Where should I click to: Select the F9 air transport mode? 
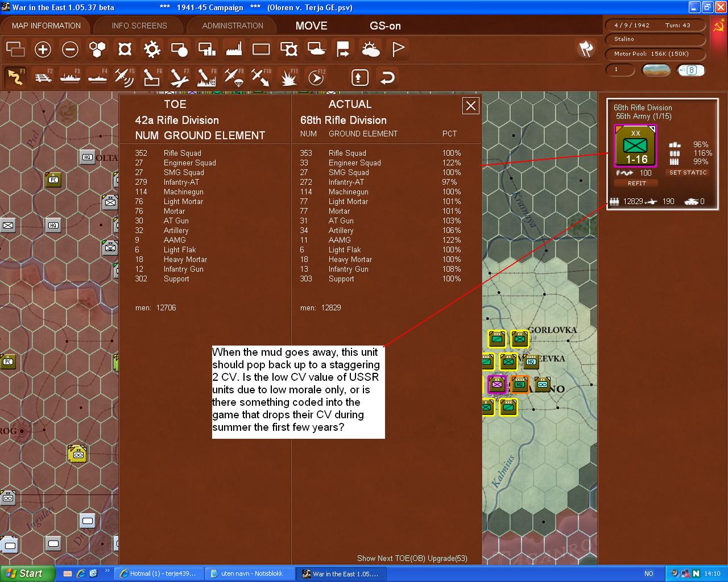coord(234,77)
